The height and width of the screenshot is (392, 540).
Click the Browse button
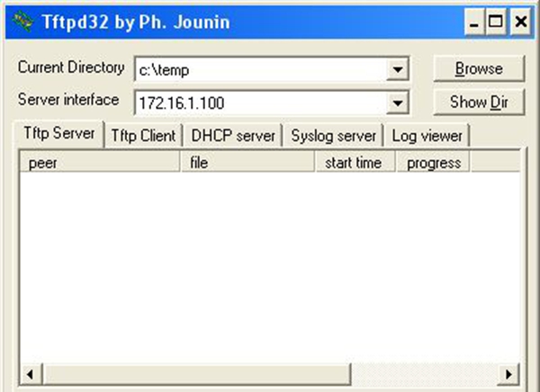pos(479,68)
